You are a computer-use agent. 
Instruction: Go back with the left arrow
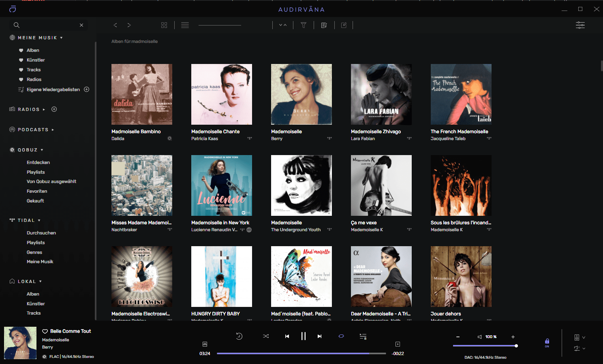pyautogui.click(x=115, y=25)
